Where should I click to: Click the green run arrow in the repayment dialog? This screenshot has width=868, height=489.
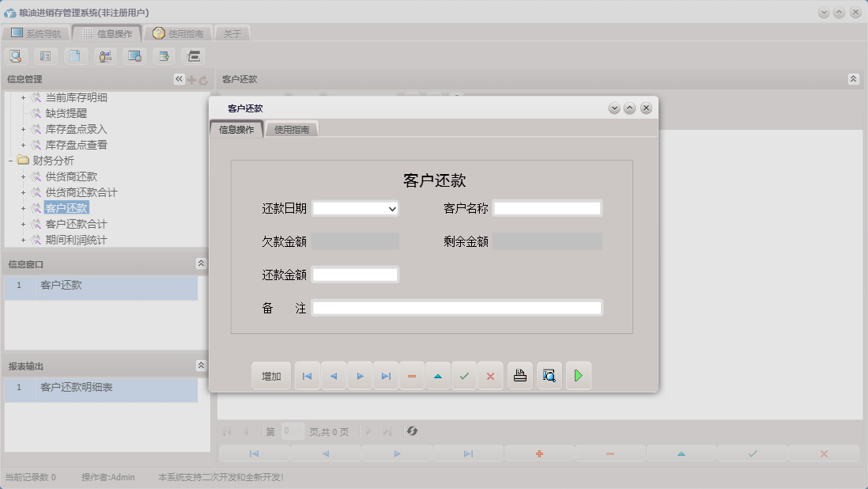pyautogui.click(x=578, y=375)
